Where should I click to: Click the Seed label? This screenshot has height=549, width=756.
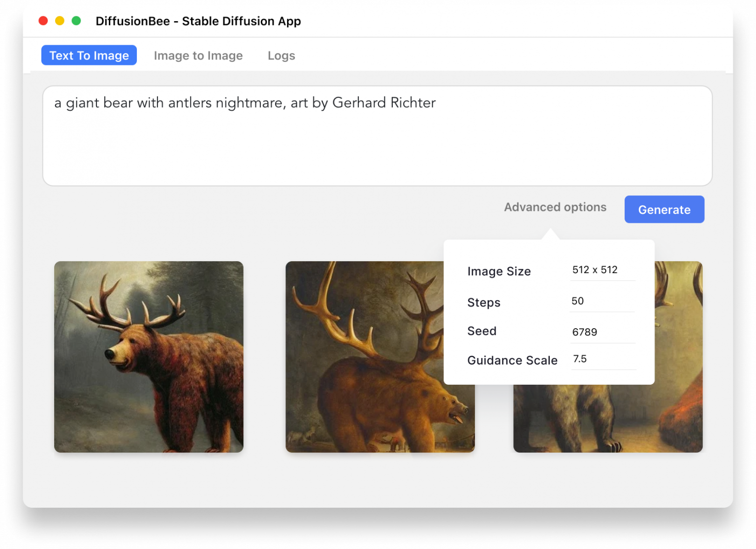[481, 331]
